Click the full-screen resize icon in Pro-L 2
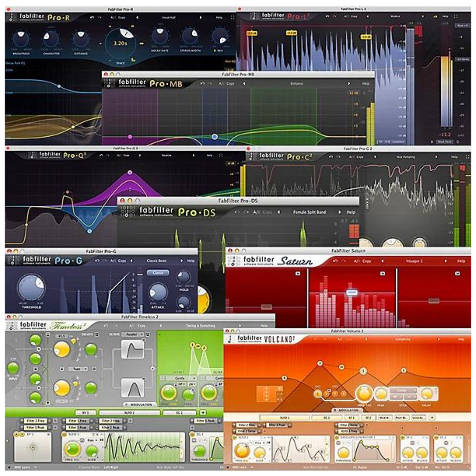 click(456, 16)
